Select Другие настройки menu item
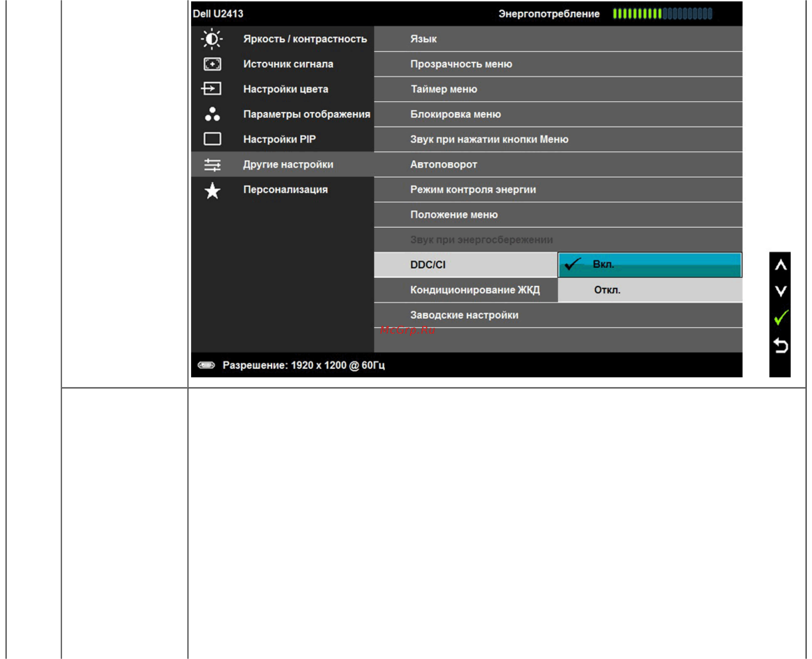 point(282,164)
